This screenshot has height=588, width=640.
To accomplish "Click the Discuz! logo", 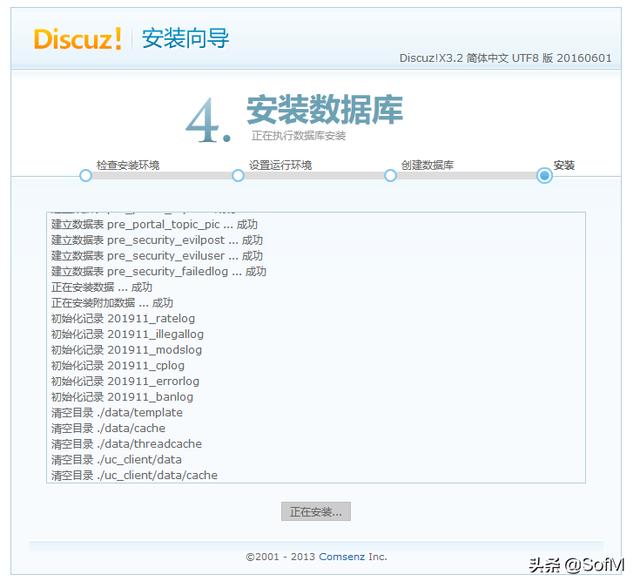I will click(78, 39).
